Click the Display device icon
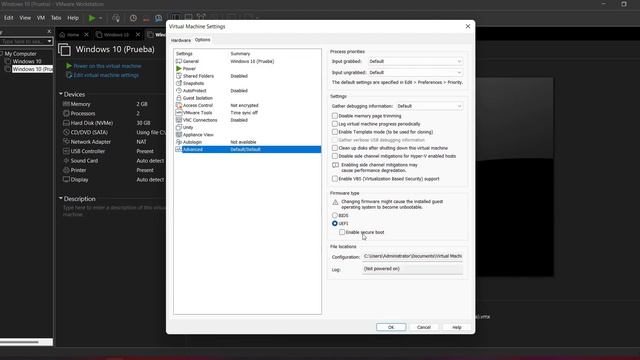The height and width of the screenshot is (360, 640). click(66, 180)
